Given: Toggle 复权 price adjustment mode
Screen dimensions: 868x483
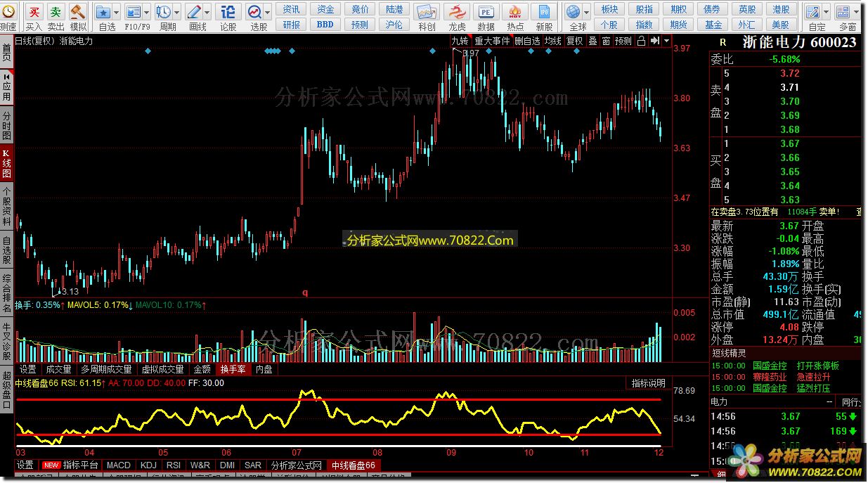Looking at the screenshot, I should (x=575, y=41).
